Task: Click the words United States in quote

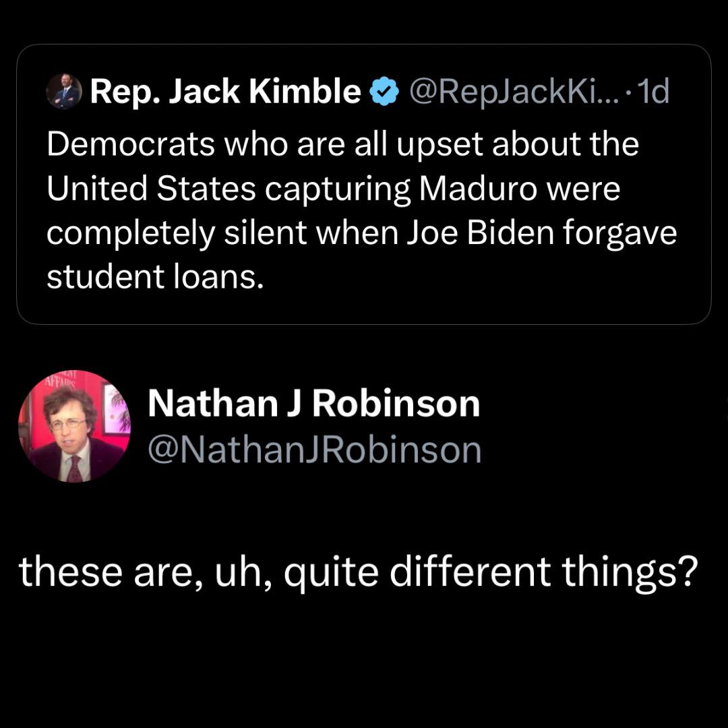Action: (151, 189)
